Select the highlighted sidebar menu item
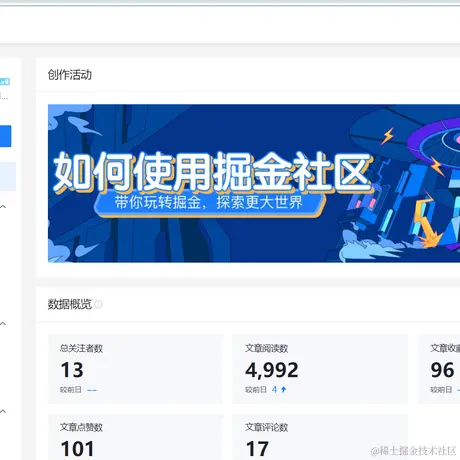460x460 pixels. [8, 176]
